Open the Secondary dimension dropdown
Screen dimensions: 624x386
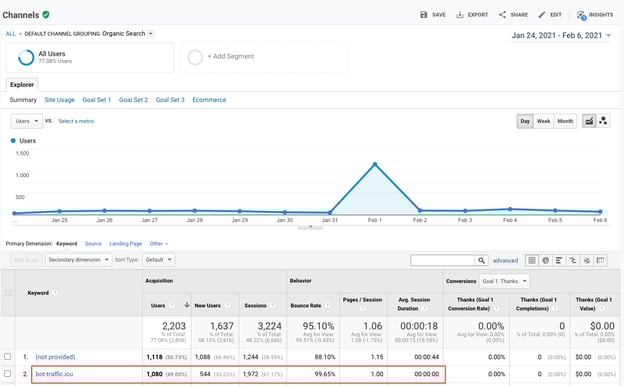pos(78,260)
